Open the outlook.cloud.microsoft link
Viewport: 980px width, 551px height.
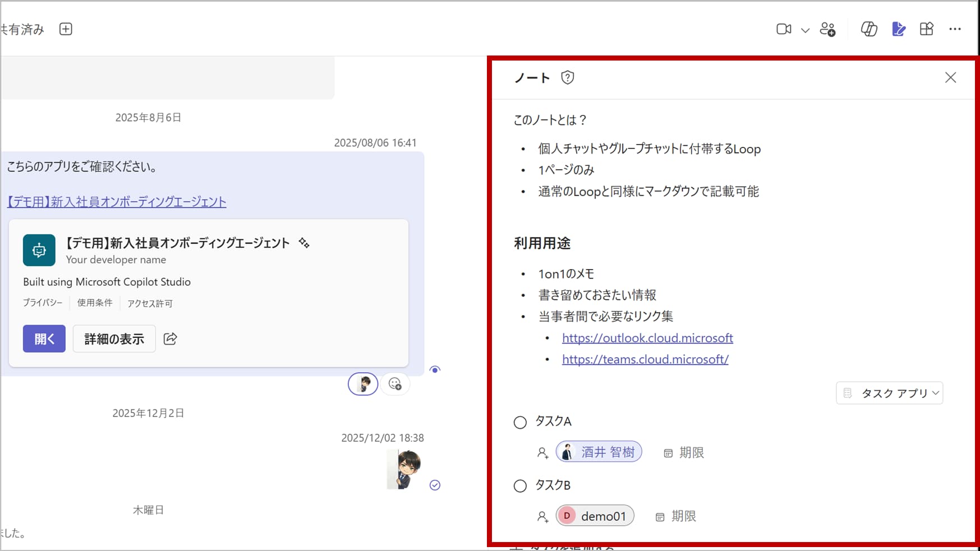[x=647, y=338]
